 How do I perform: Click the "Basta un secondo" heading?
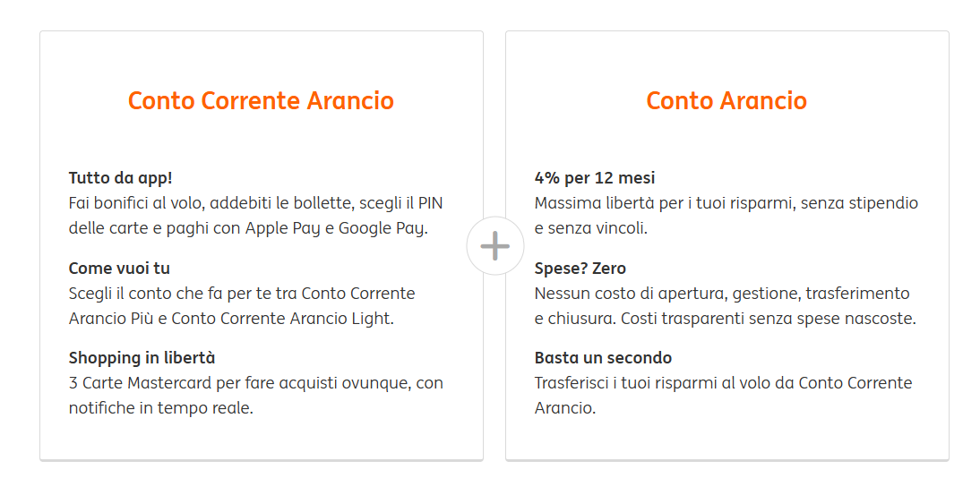[603, 357]
